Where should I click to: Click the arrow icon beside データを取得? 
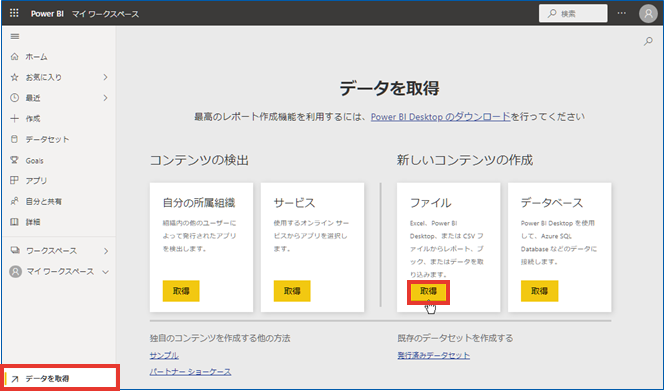coord(15,379)
